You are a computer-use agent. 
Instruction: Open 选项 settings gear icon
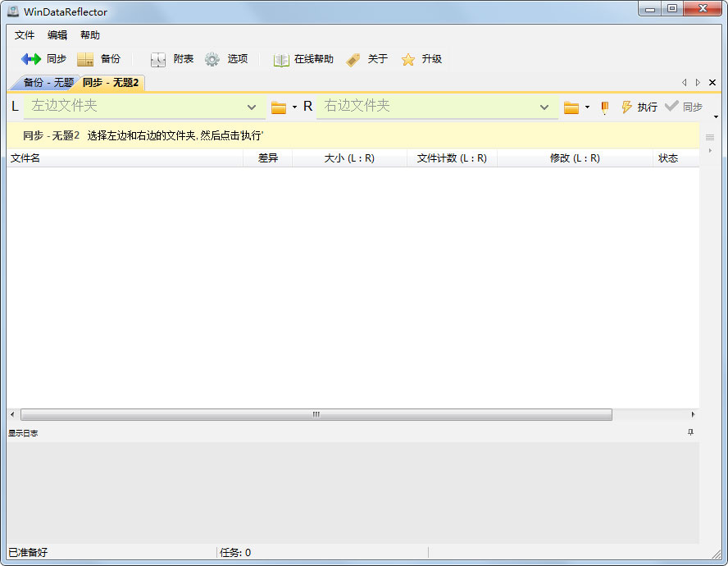(212, 59)
